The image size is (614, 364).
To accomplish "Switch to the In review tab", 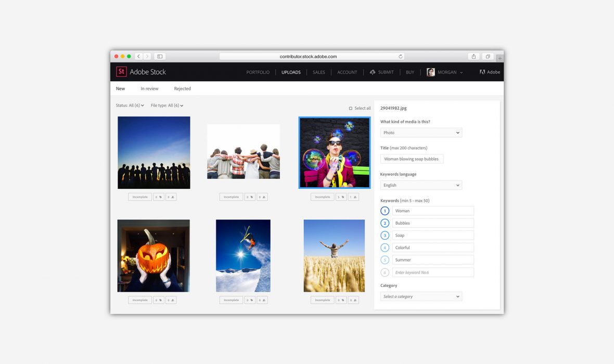I will [149, 89].
